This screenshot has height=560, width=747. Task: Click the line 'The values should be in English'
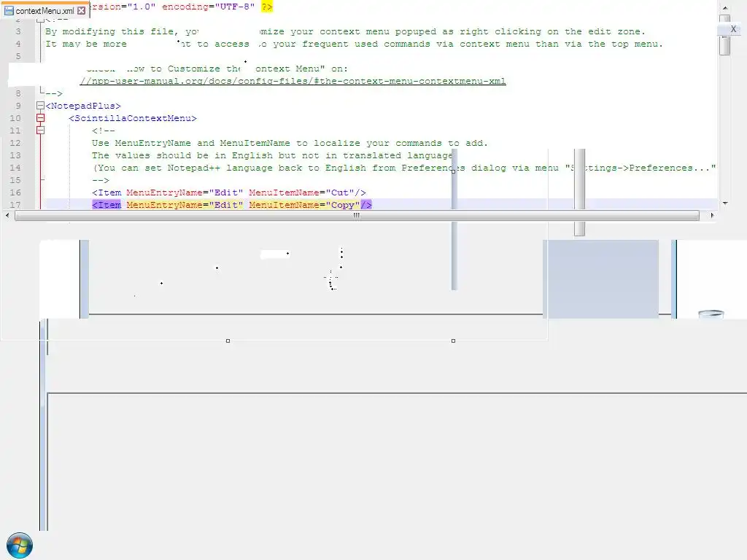tap(272, 155)
